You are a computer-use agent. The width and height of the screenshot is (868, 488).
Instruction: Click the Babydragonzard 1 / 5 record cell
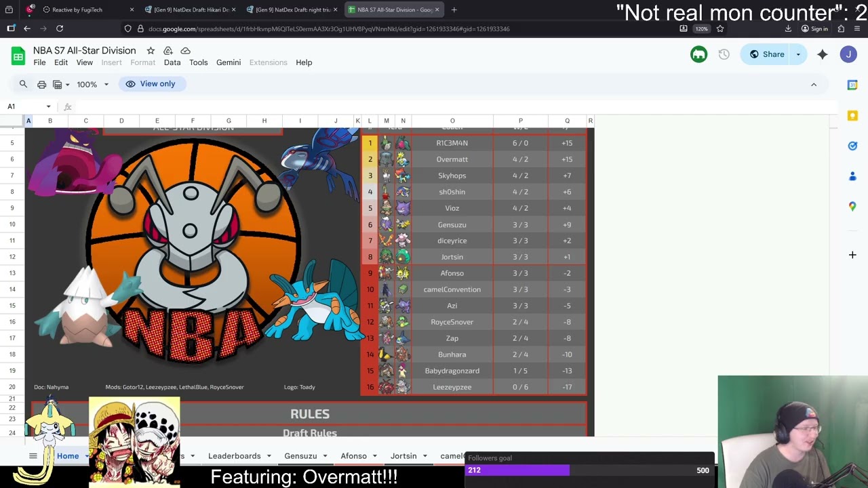[520, 371]
